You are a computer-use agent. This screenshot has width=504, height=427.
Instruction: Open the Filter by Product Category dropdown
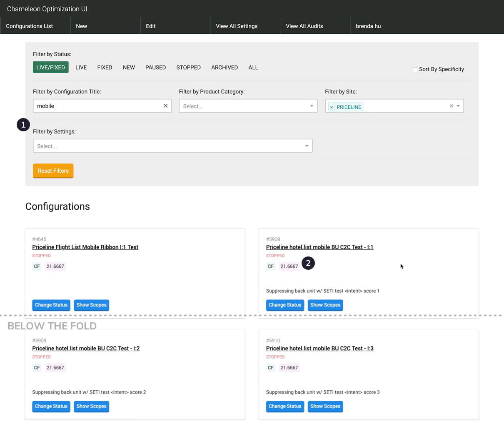(x=248, y=106)
